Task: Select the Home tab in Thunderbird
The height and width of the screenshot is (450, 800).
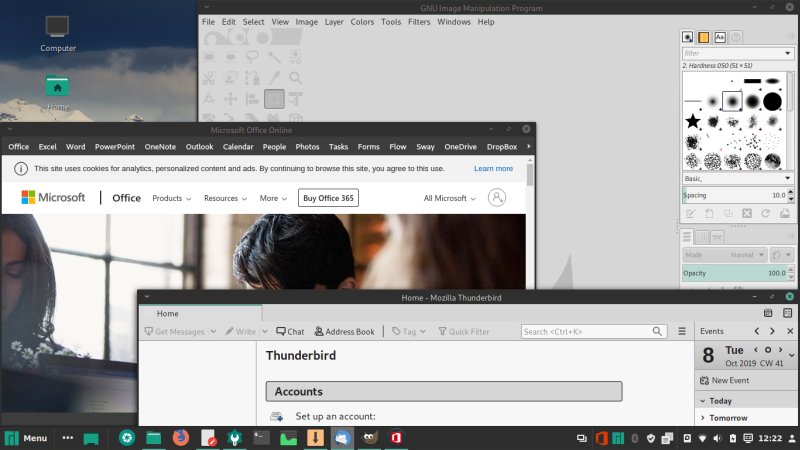Action: [201, 313]
